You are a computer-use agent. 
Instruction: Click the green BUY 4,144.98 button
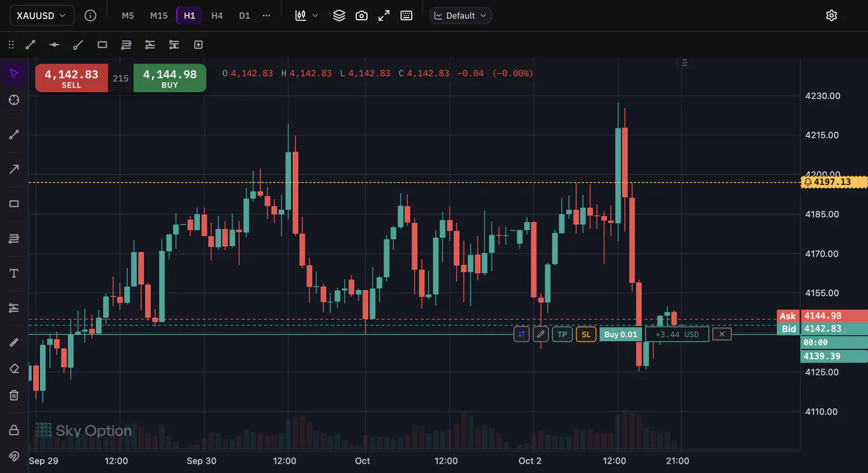(x=170, y=78)
